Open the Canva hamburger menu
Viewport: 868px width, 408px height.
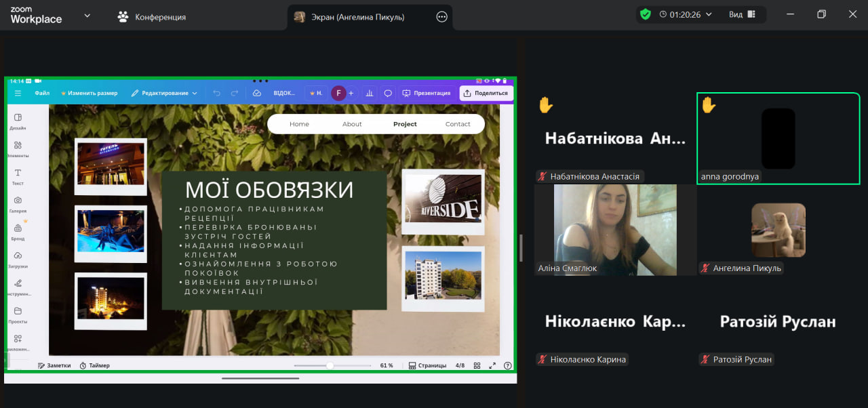pos(18,94)
